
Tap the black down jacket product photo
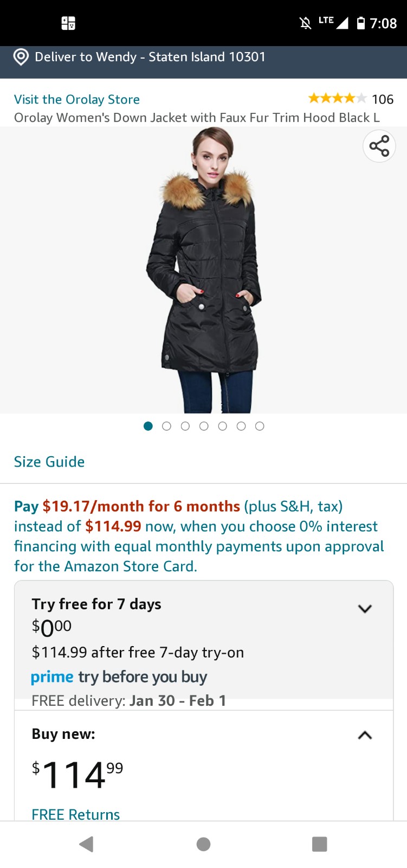(x=204, y=270)
